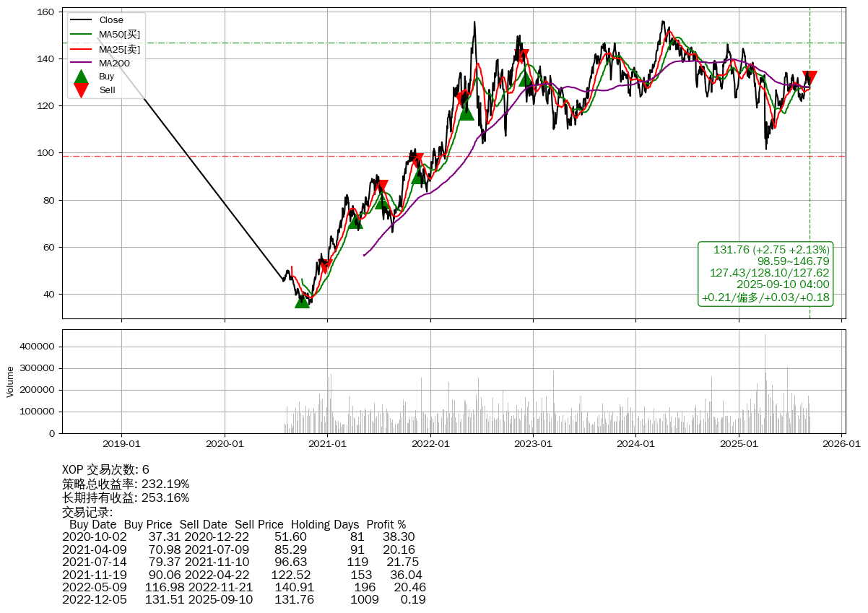Click the trade record row with Buy Date 2020-10-02
The height and width of the screenshot is (613, 868).
point(238,537)
